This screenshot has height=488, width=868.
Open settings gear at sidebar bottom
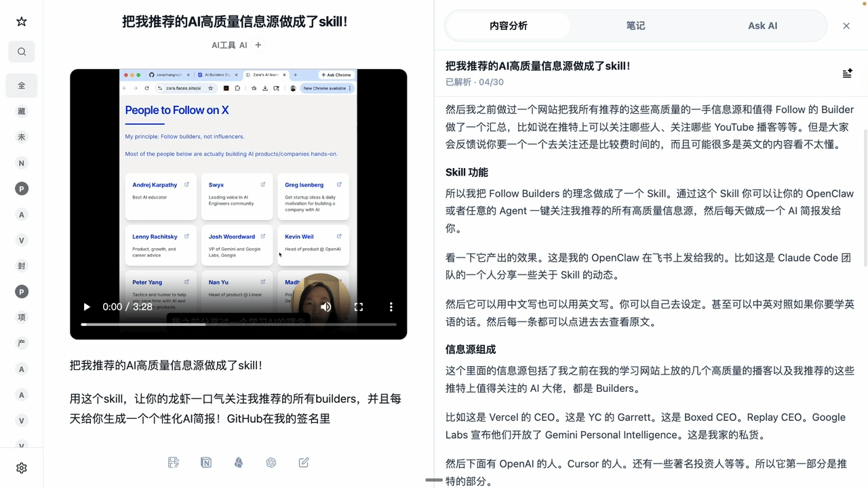pos(22,468)
